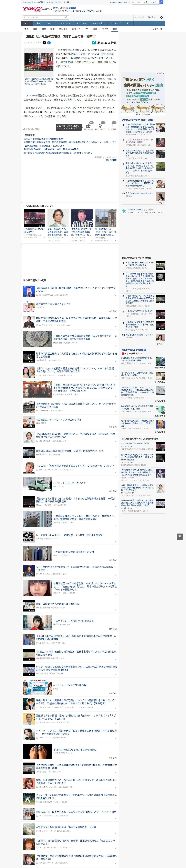Select the エキスパート tab
The height and width of the screenshot is (868, 186).
tap(64, 24)
